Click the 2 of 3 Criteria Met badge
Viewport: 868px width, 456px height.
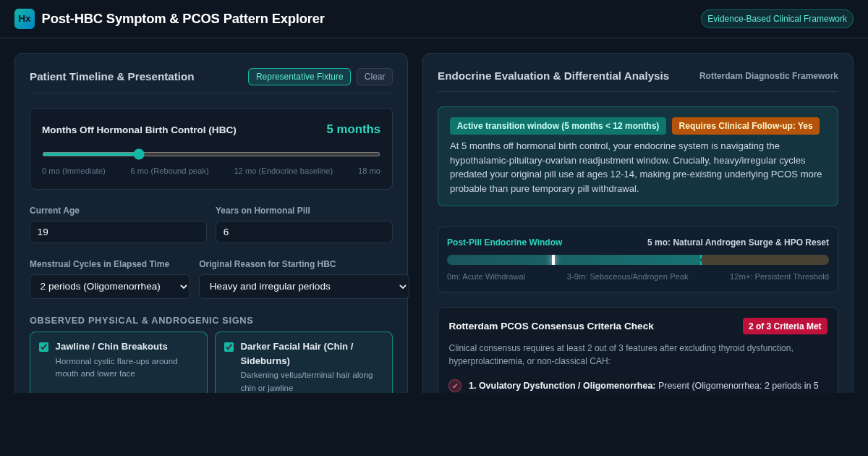(785, 326)
